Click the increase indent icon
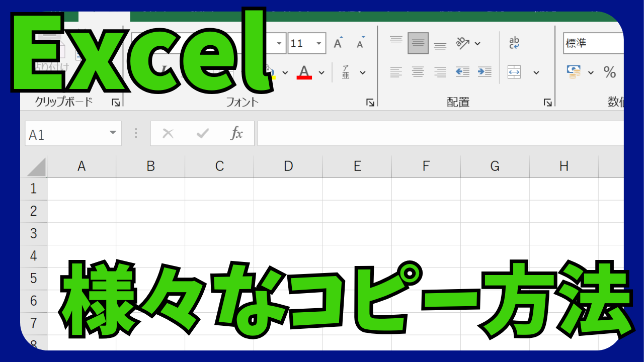The width and height of the screenshot is (644, 362). pos(485,72)
